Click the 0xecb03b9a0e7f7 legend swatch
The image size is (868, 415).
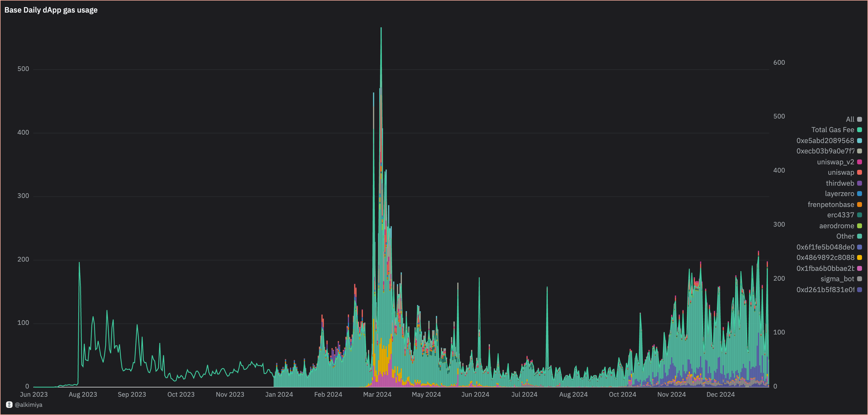point(860,151)
